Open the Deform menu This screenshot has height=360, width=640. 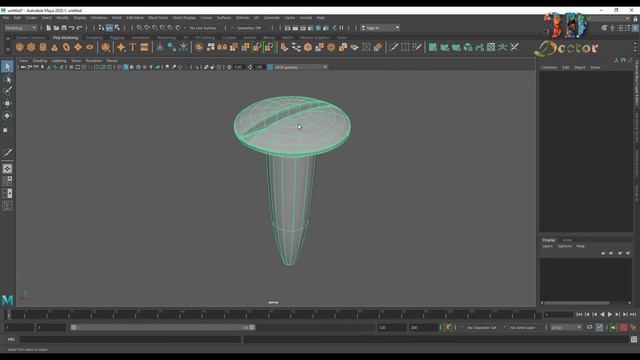tap(242, 18)
